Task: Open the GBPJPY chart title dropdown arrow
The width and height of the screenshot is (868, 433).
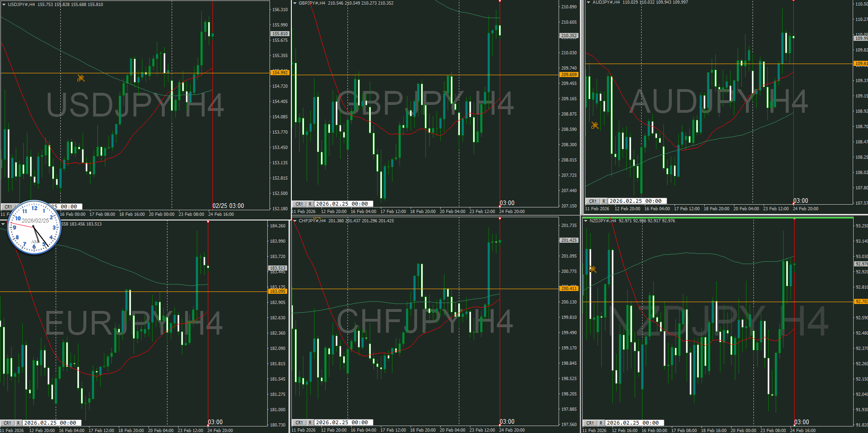Action: click(x=295, y=3)
